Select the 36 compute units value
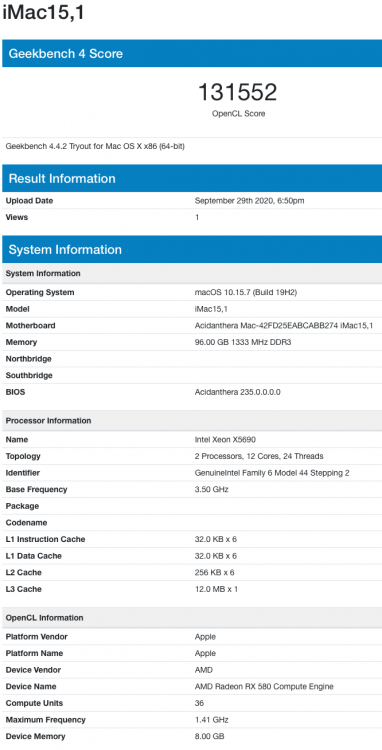Viewport: 382px width, 750px height. pos(199,703)
